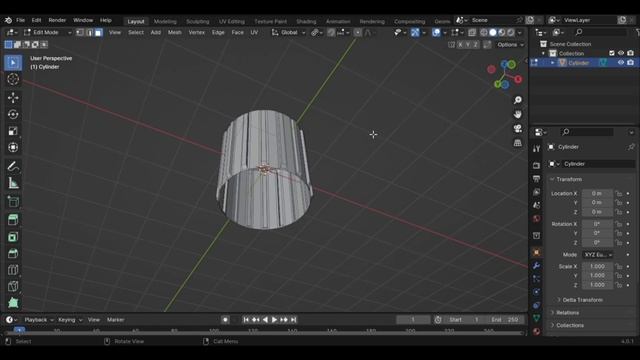The height and width of the screenshot is (360, 640).
Task: Select the 3D Cursor tool
Action: [13, 79]
